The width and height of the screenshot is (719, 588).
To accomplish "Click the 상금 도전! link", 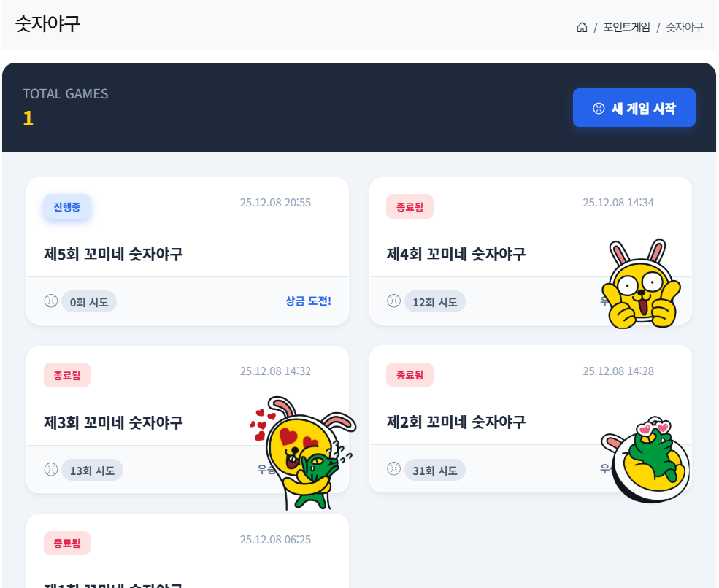I will tap(308, 301).
